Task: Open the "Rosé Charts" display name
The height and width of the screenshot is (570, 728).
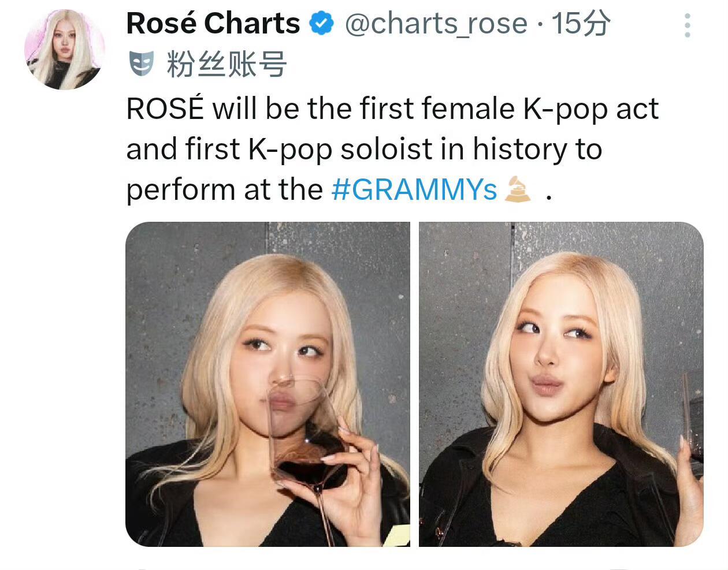Action: [x=213, y=24]
